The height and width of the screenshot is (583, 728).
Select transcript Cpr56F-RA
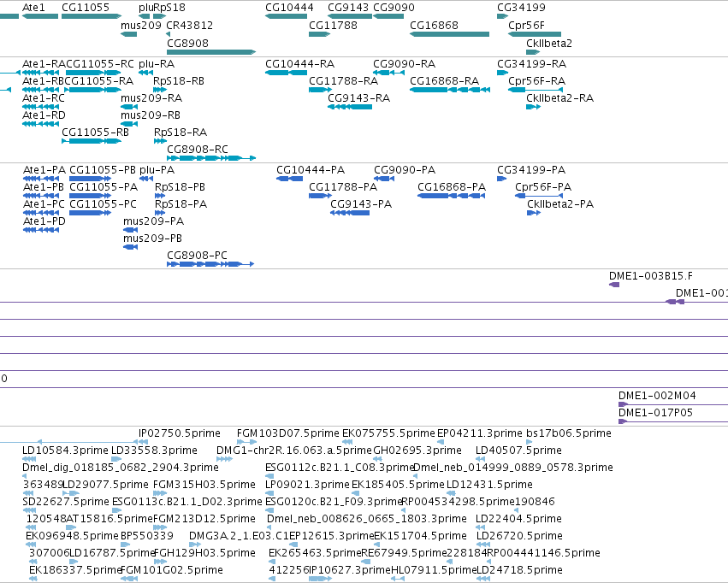[536, 90]
